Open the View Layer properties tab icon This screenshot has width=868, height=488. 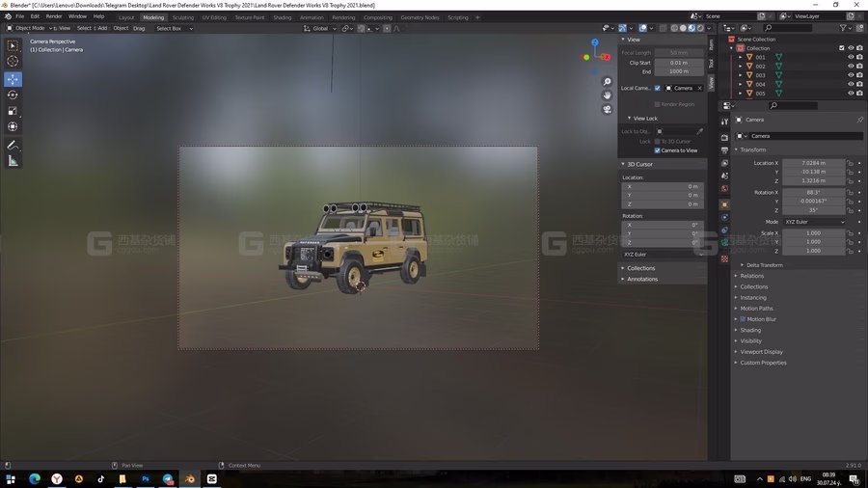724,163
